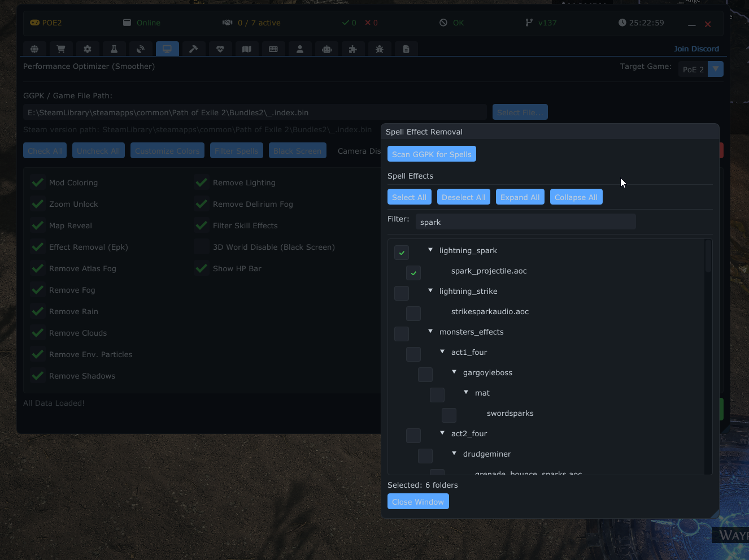Click the POE2 gamepad icon
Screen dimensions: 749x560
click(x=34, y=23)
